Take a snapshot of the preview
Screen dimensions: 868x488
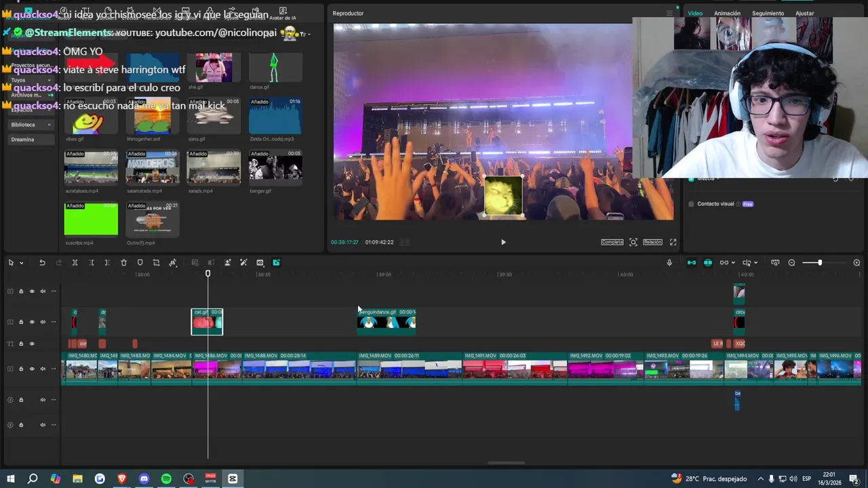coord(633,242)
